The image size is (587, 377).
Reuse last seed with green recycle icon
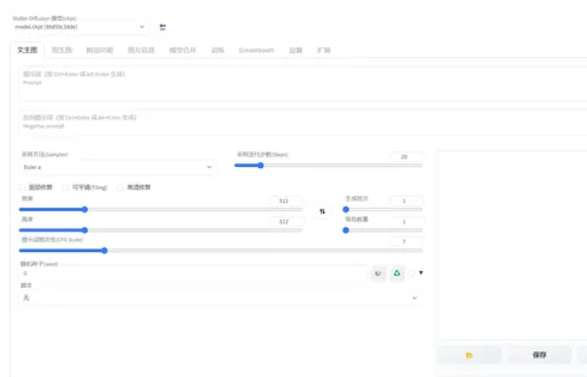click(x=397, y=273)
